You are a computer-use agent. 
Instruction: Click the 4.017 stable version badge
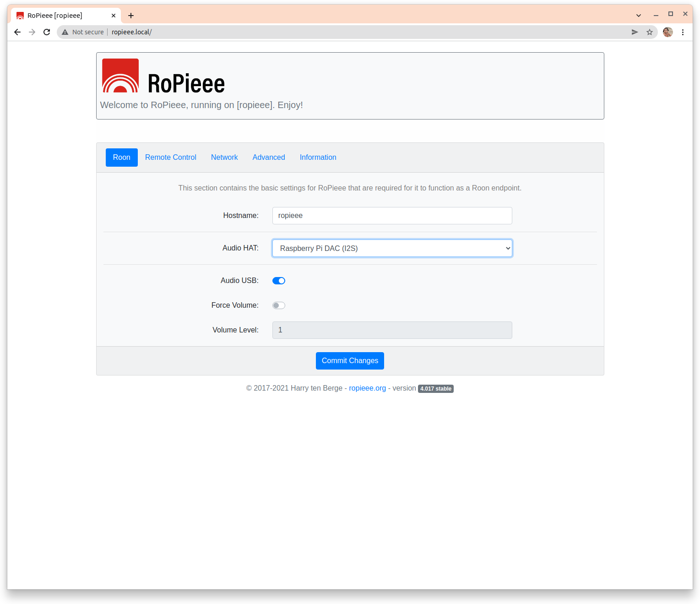436,389
